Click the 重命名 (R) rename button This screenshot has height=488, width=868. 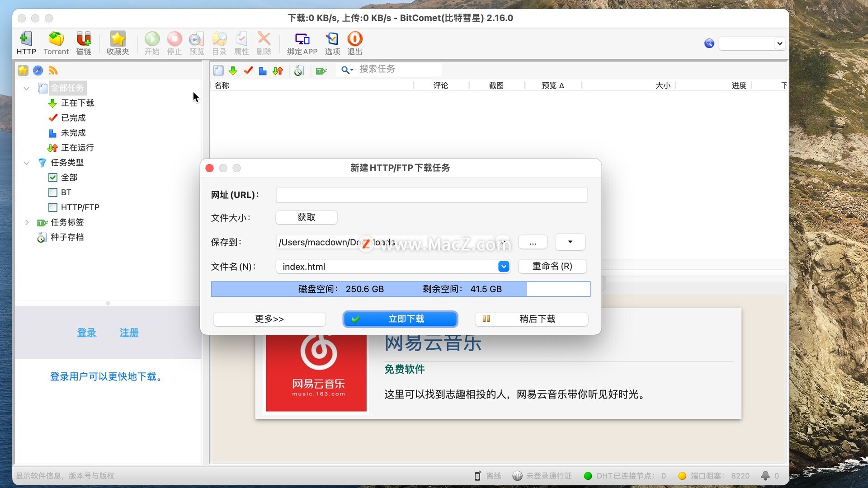pos(552,267)
